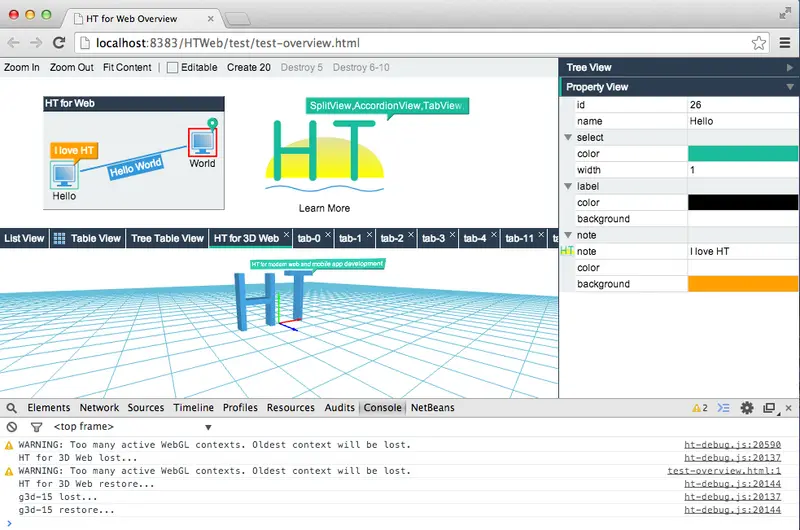Click the Zoom Out button
800x530 pixels.
[71, 67]
